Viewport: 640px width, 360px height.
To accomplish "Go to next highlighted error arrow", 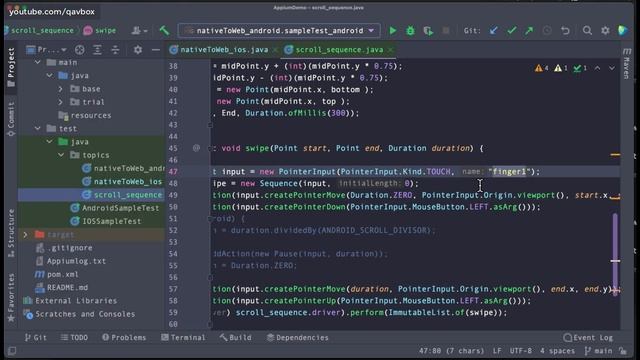I will pyautogui.click(x=611, y=68).
